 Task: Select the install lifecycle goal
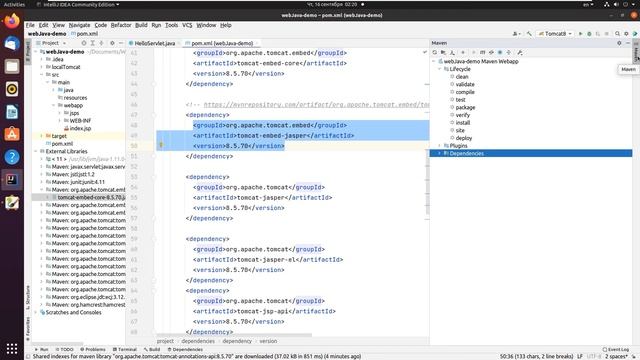click(462, 123)
